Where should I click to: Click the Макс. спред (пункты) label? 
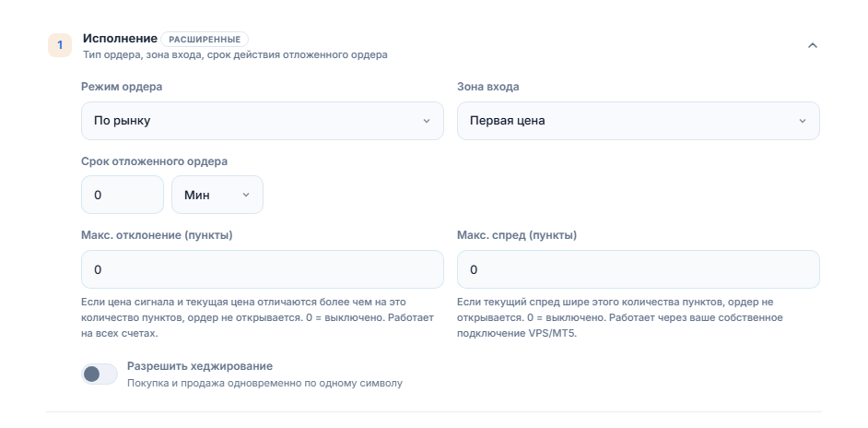coord(517,235)
